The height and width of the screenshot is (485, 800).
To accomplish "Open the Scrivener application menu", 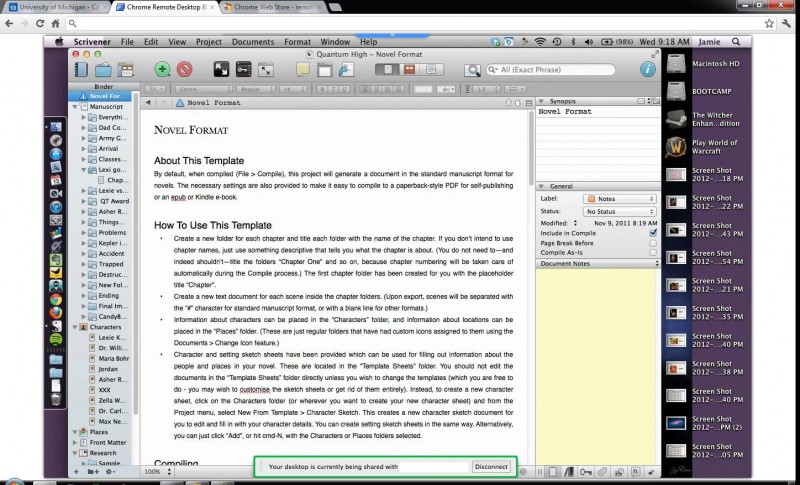I will click(x=92, y=42).
